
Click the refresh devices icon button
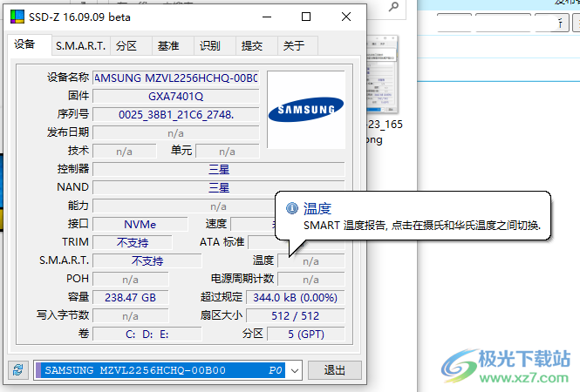point(18,370)
